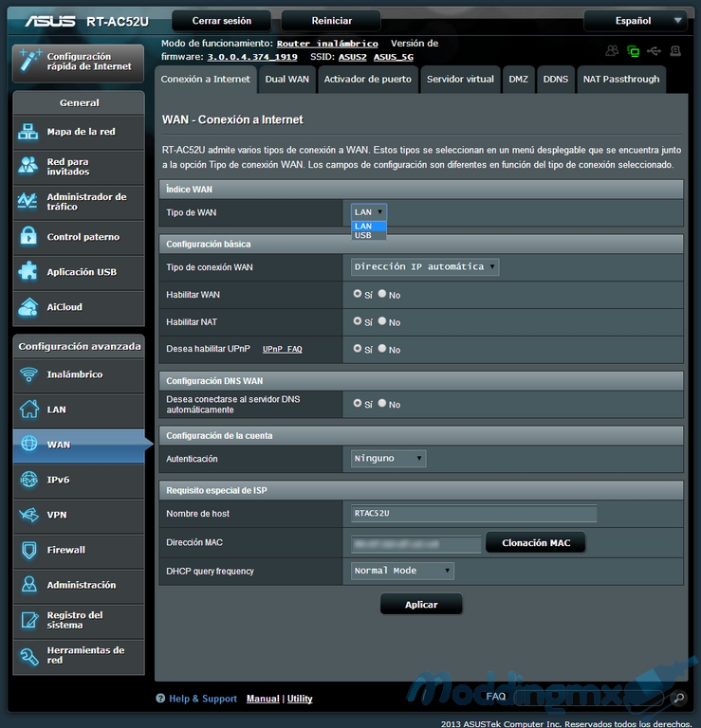Enable UPnP by selecting Sí
The height and width of the screenshot is (728, 701).
358,348
